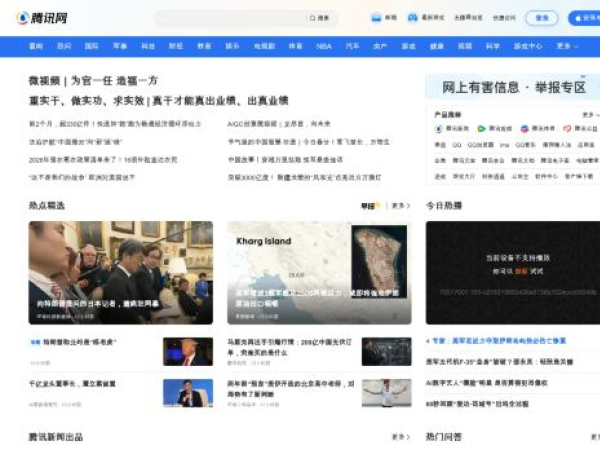Select NBA in the navigation bar

324,46
